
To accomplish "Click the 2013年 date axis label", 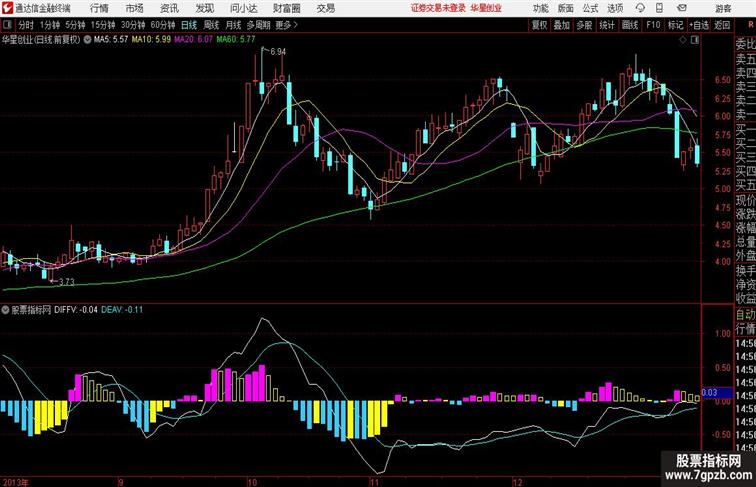I will click(x=15, y=483).
